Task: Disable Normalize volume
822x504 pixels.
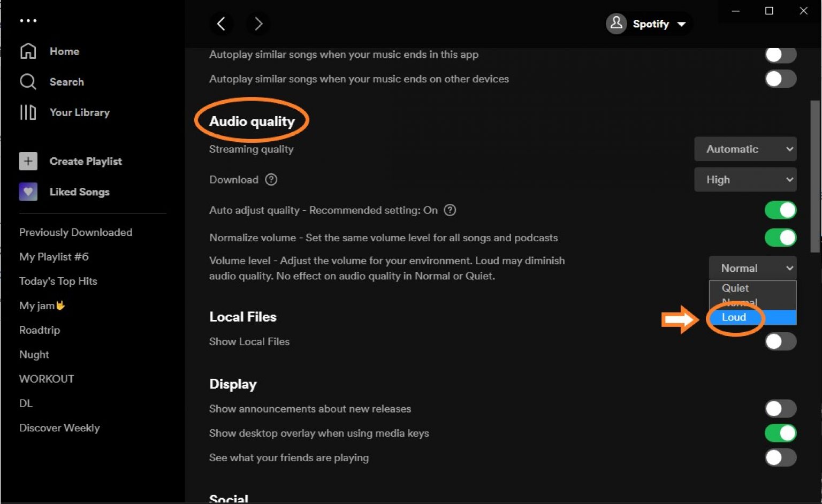Action: pyautogui.click(x=780, y=238)
